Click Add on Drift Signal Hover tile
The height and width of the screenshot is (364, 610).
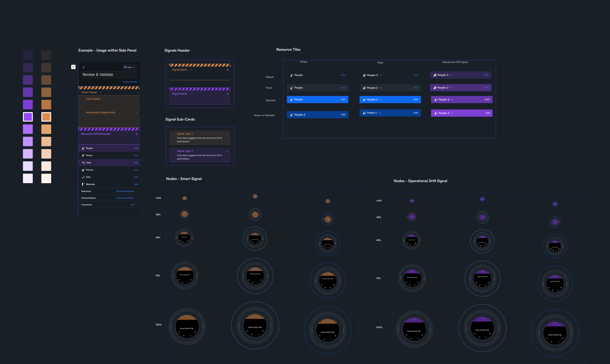pos(486,88)
